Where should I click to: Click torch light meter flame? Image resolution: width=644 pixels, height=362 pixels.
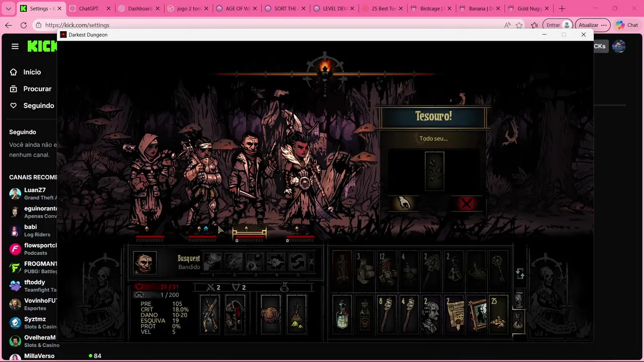325,67
